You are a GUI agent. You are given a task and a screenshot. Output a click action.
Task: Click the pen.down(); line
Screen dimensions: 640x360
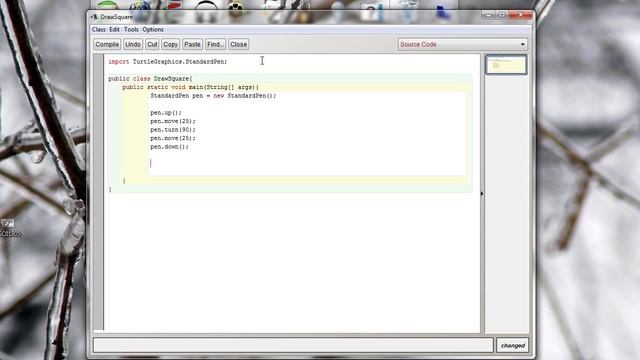[x=169, y=147]
